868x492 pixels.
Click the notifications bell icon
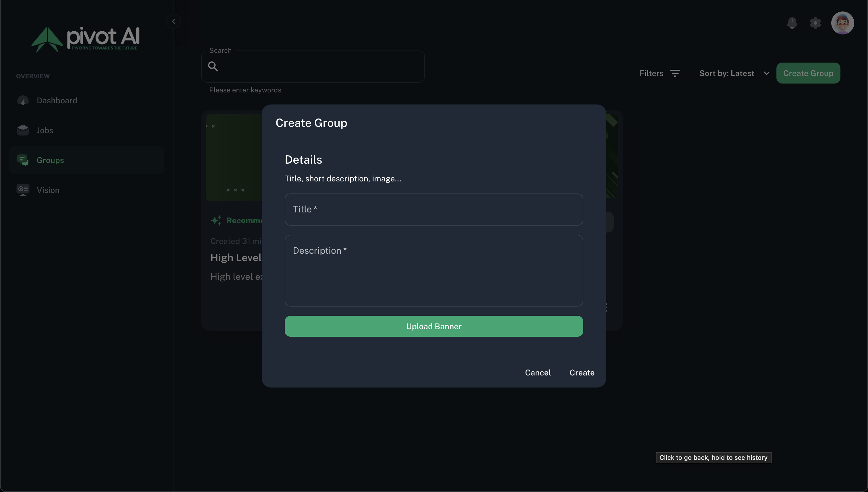click(792, 23)
